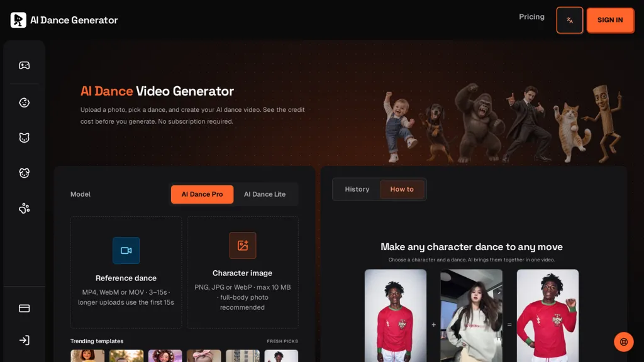This screenshot has height=362, width=644.
Task: Open the credit card billing sidebar icon
Action: pyautogui.click(x=25, y=308)
